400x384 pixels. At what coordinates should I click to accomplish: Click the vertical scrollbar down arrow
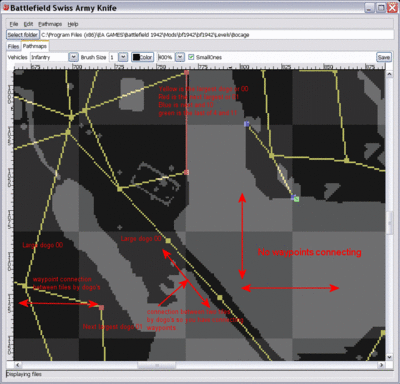[x=389, y=357]
